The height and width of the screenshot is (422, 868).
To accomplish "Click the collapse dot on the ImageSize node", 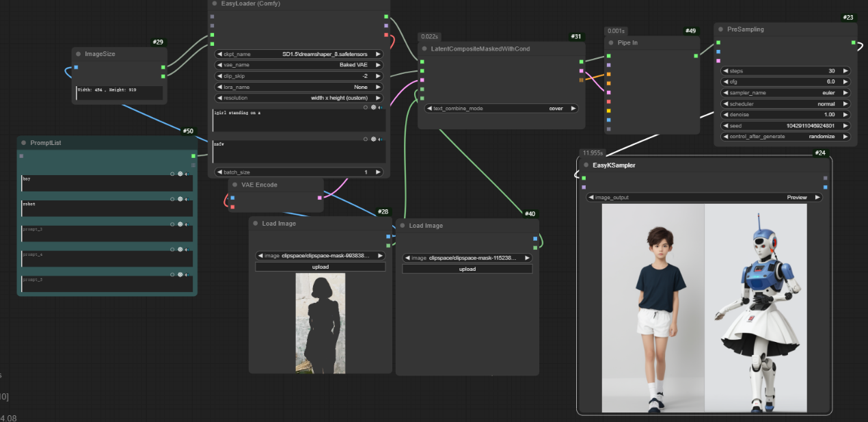I will pos(78,54).
